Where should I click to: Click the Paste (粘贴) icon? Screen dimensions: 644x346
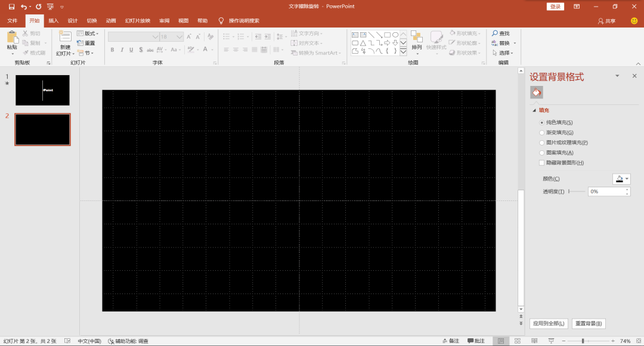pyautogui.click(x=13, y=38)
